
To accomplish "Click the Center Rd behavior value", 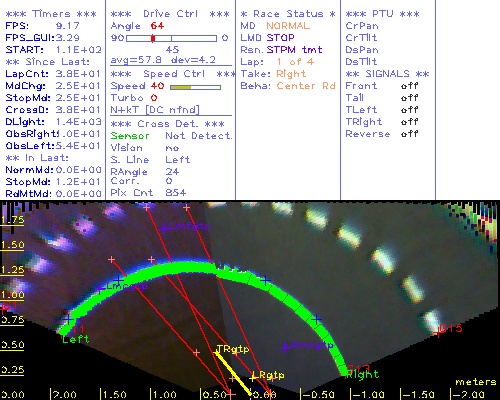I will point(306,86).
